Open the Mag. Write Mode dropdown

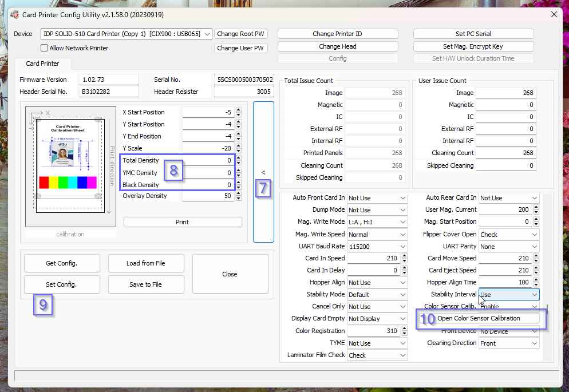[377, 222]
